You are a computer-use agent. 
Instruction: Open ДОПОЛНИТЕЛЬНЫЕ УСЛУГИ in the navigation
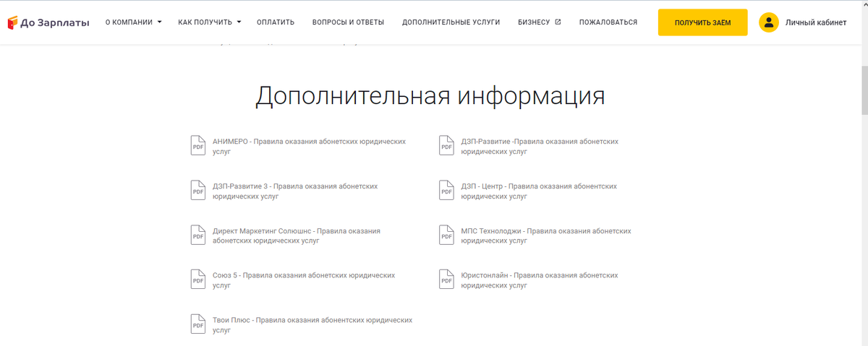tap(451, 22)
